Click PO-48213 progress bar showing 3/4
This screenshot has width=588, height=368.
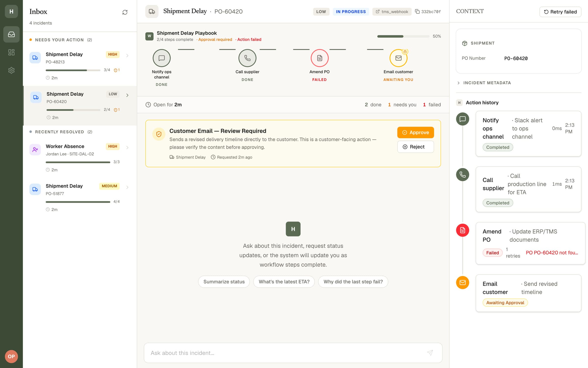click(x=73, y=70)
